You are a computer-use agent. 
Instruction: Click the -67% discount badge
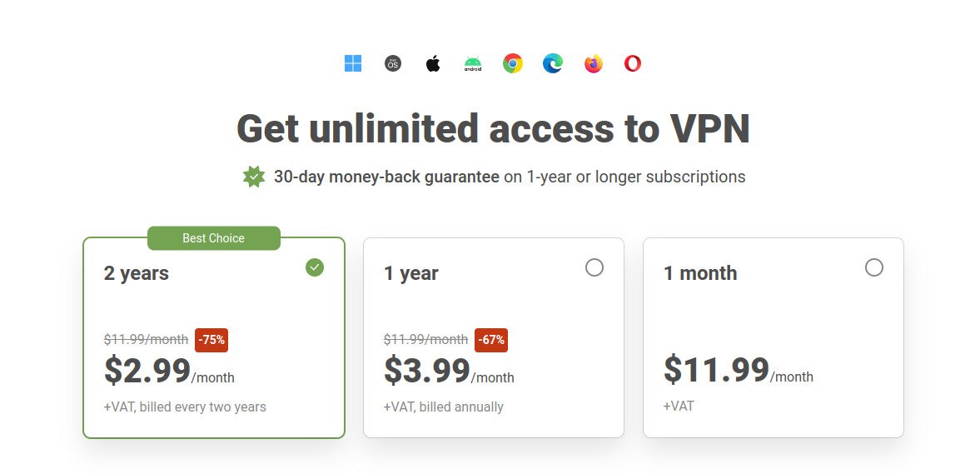491,340
